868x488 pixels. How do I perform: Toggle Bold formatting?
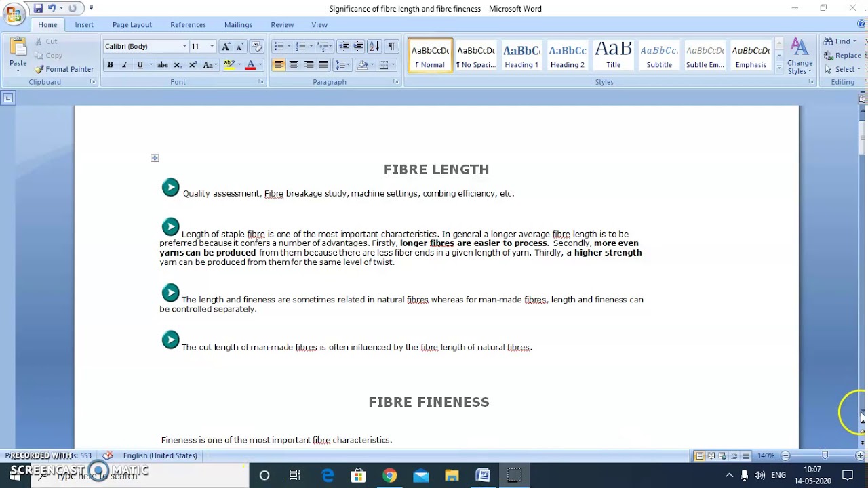pyautogui.click(x=110, y=65)
